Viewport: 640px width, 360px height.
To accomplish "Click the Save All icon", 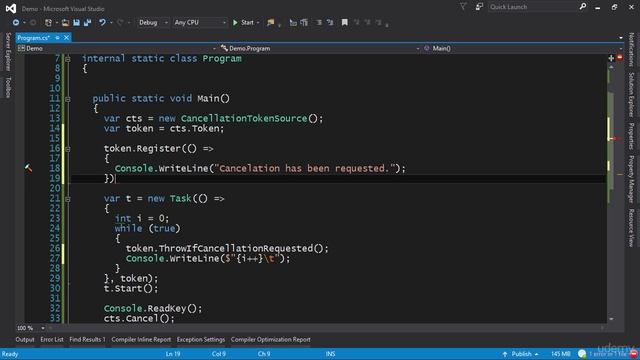I will click(x=87, y=22).
